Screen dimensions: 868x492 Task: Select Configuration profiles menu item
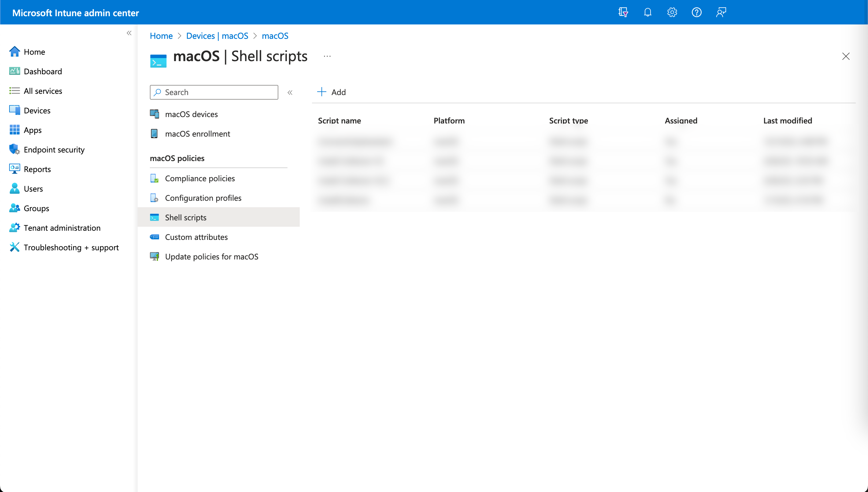203,198
